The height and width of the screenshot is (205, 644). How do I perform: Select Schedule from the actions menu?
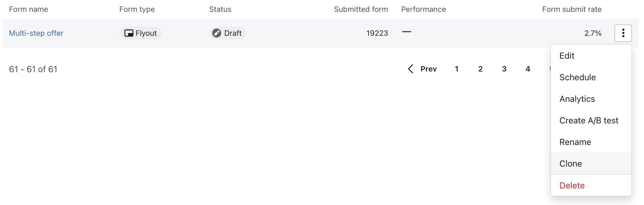(578, 77)
